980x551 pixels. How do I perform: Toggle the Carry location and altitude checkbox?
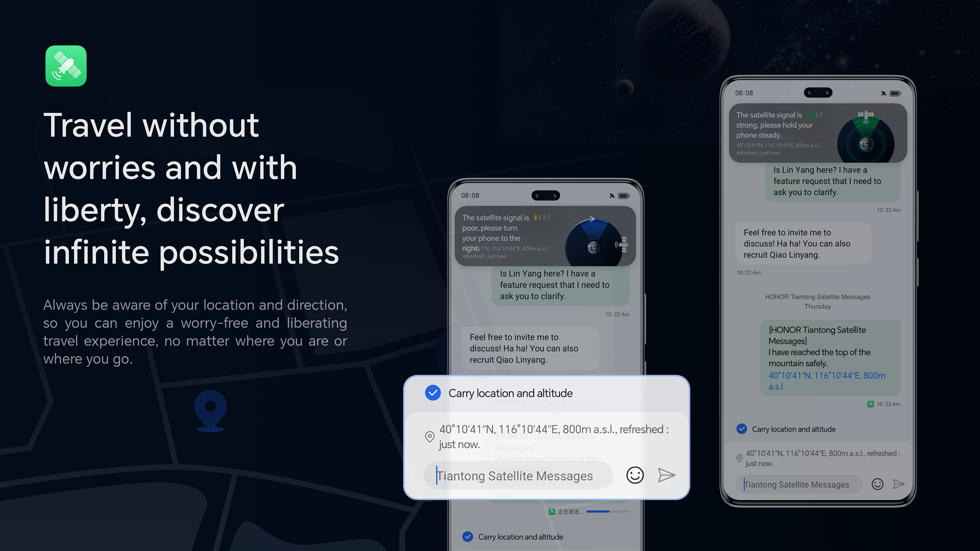(x=433, y=393)
